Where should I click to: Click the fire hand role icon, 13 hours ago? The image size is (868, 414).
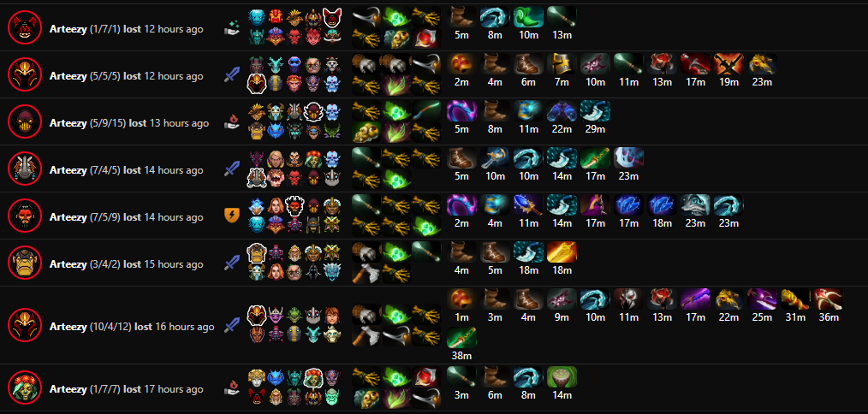pos(231,121)
